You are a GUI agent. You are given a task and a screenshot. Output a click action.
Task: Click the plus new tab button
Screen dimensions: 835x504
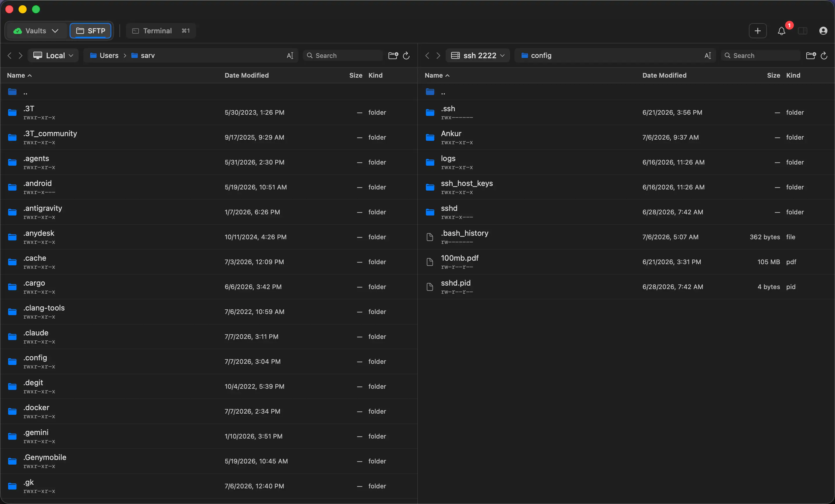click(x=757, y=31)
